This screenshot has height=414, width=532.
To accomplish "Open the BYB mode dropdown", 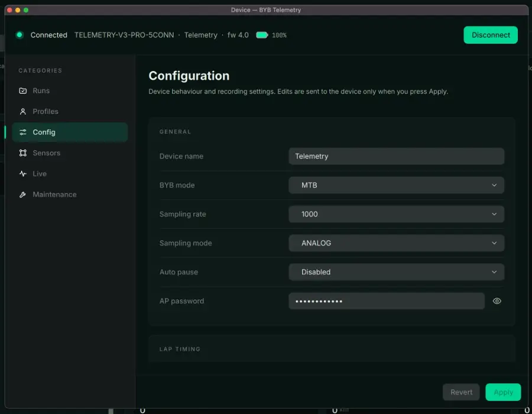I will (x=396, y=185).
